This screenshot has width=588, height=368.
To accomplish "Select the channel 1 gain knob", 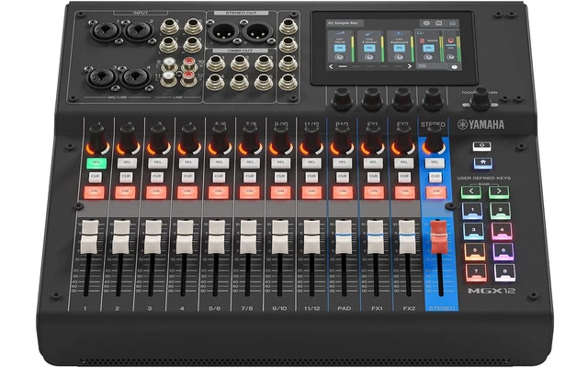I will (97, 138).
